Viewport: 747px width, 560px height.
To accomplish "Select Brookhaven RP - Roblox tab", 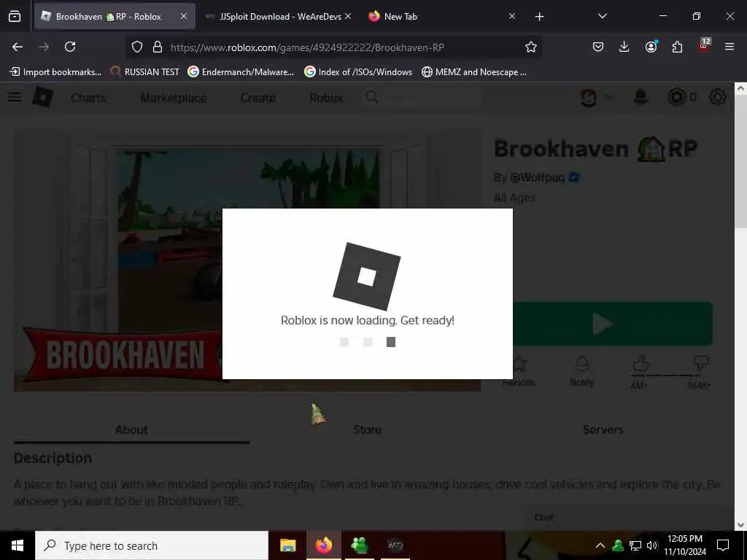I will 115,17.
